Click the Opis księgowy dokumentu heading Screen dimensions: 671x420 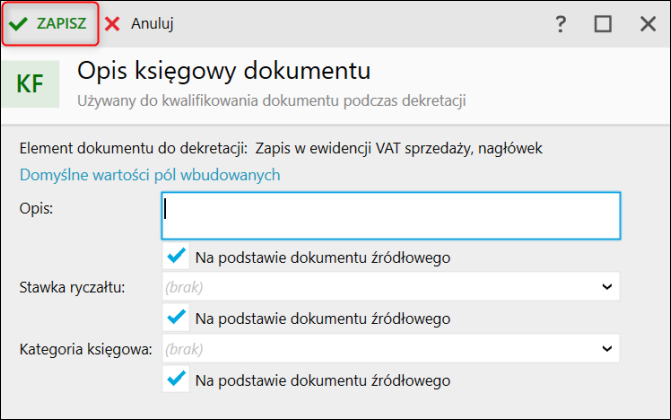[x=224, y=71]
